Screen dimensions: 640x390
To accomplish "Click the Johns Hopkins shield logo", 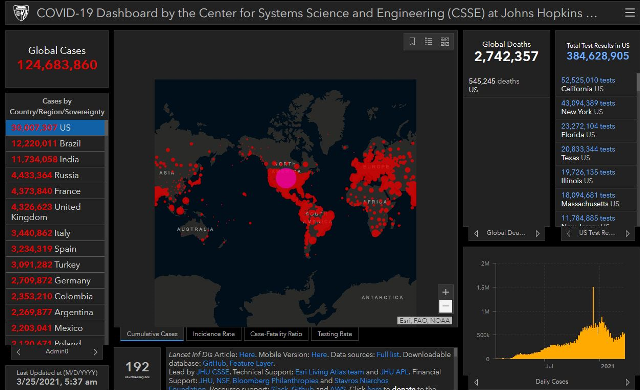I will click(20, 13).
